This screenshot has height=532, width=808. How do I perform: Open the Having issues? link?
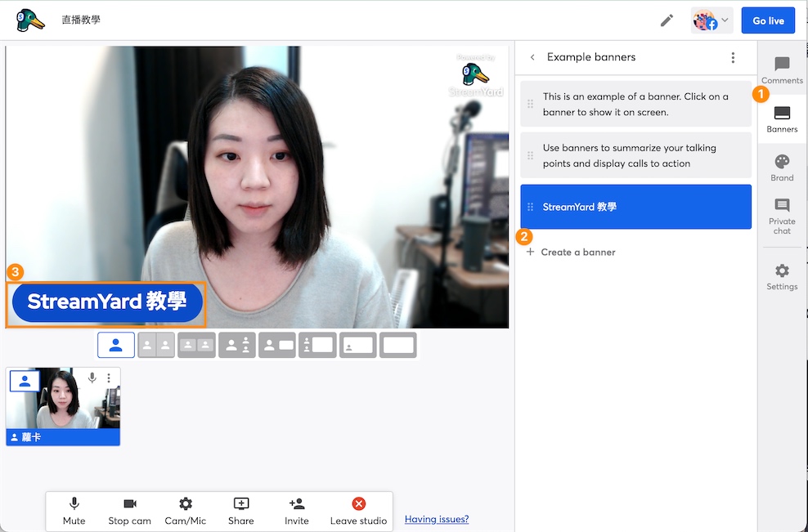(x=437, y=519)
